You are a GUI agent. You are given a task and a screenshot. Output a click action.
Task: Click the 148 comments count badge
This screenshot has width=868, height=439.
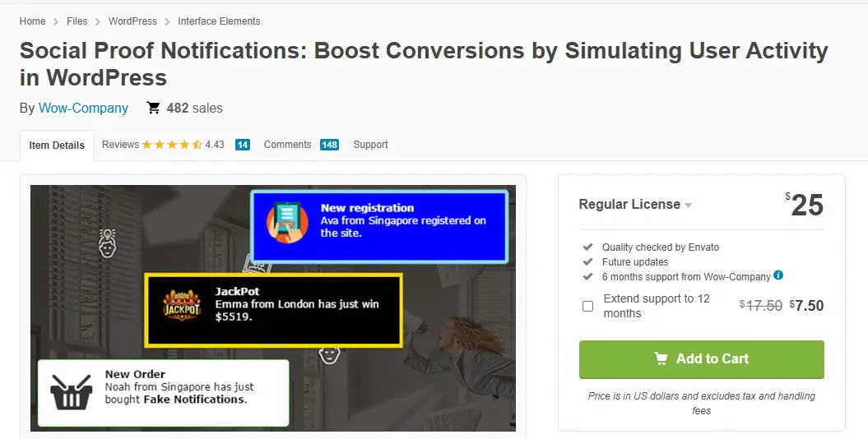click(x=329, y=145)
